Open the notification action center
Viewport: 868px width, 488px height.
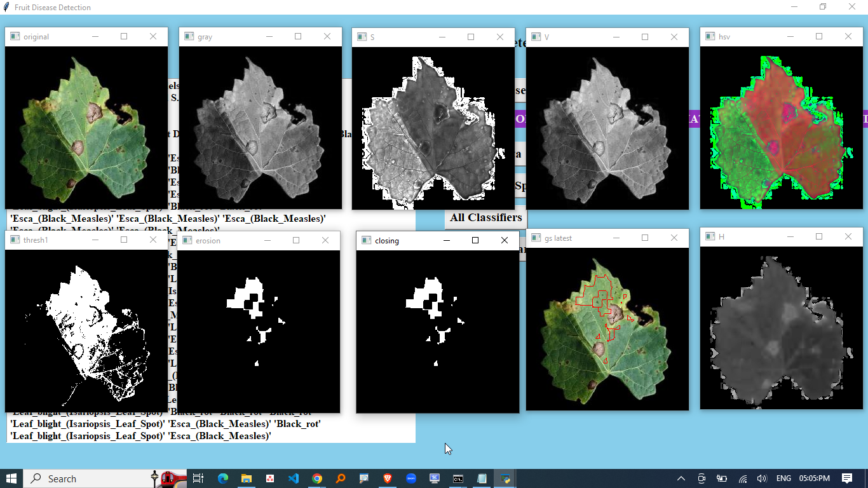(847, 478)
